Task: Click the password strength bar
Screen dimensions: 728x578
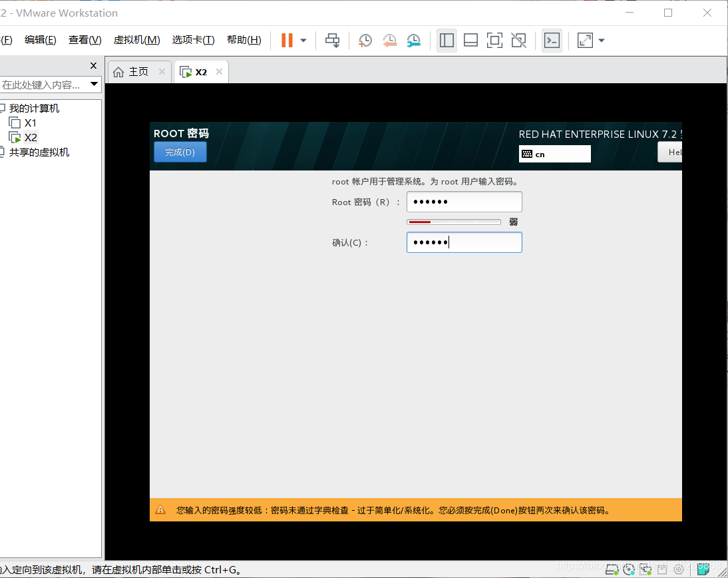Action: 454,222
